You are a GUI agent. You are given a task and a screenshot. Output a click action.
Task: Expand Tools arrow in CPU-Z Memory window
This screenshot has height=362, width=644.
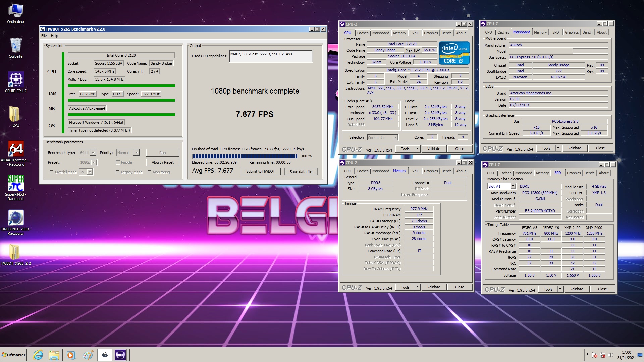[417, 287]
